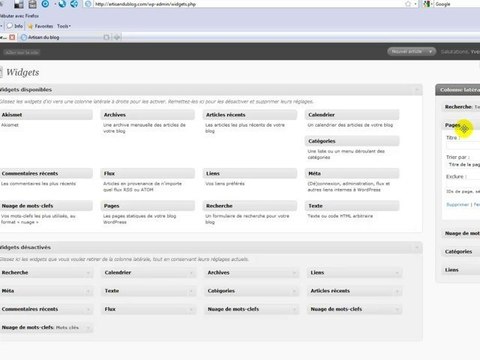Open the Favorites toolbar menu
The width and height of the screenshot is (480, 360).
tap(44, 26)
